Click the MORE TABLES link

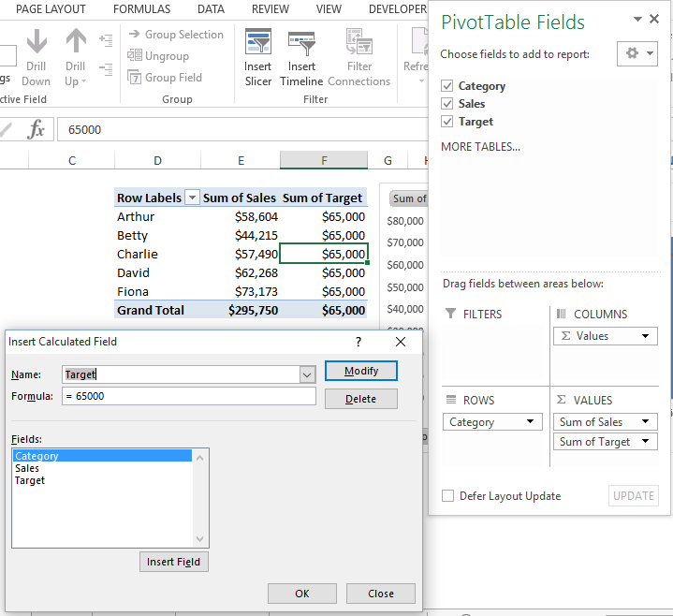tap(480, 147)
